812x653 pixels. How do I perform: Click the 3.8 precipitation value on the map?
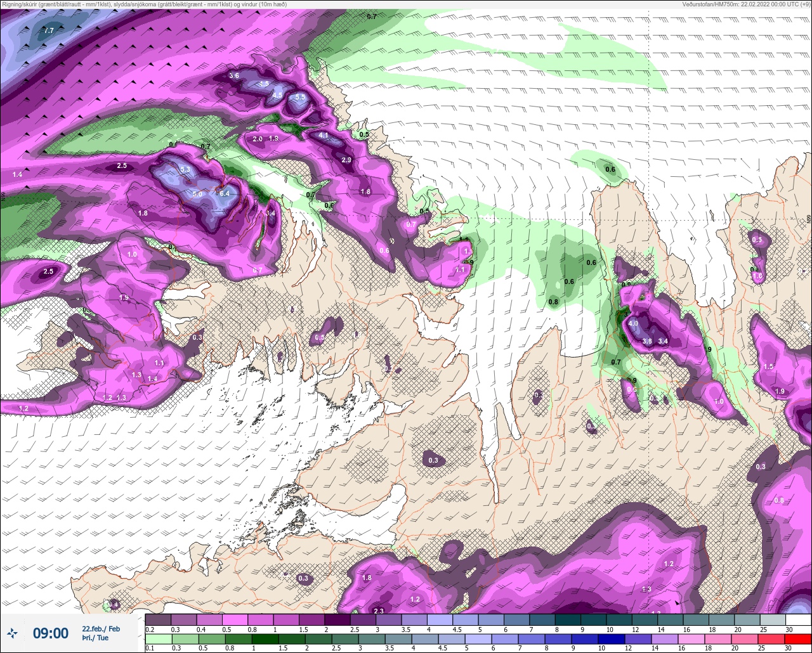pos(647,341)
